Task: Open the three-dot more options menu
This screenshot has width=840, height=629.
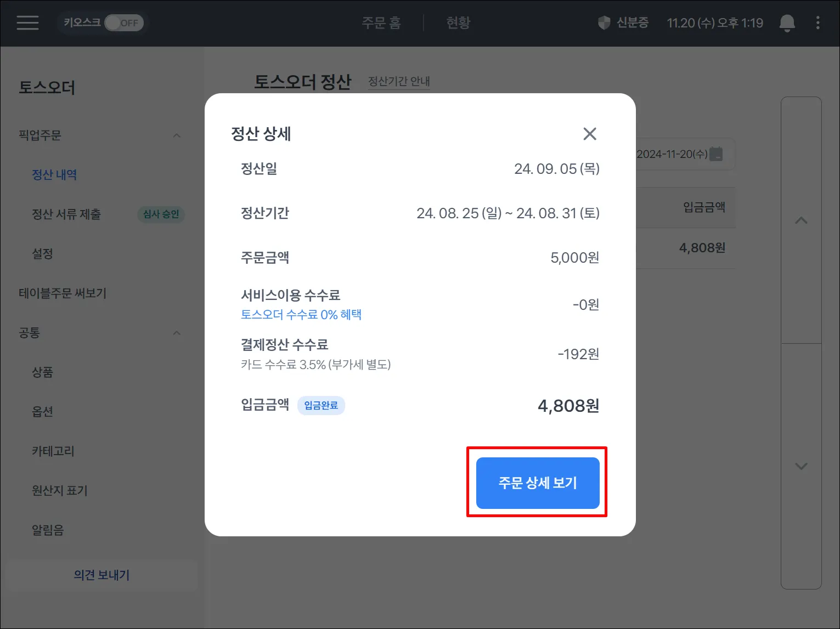Action: pyautogui.click(x=818, y=22)
